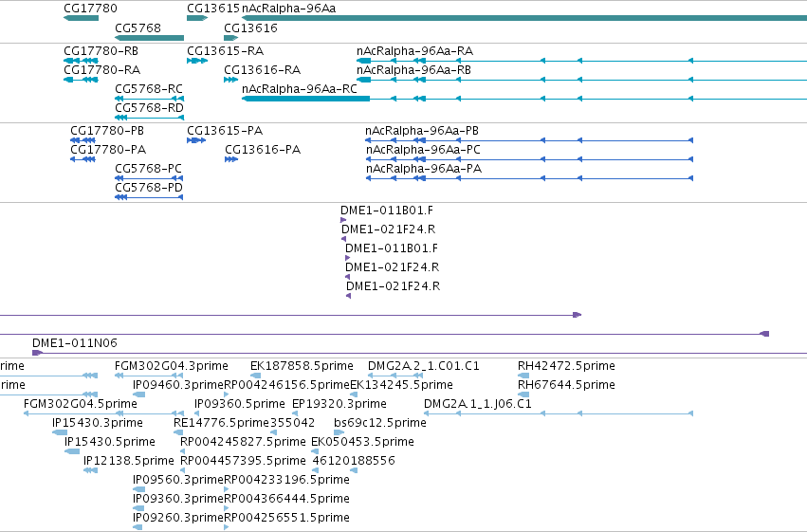Image resolution: width=807 pixels, height=532 pixels.
Task: Open EST IP15430.3prime
Action: (98, 423)
